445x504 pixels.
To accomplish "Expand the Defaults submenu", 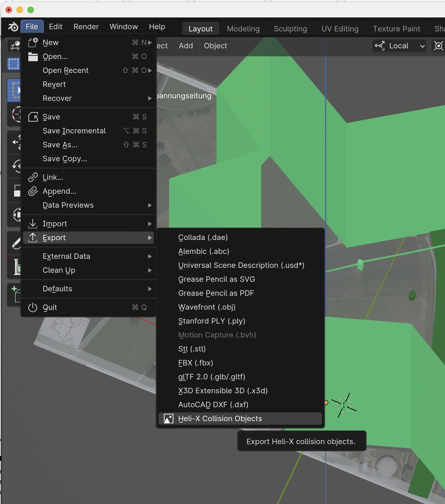I will pyautogui.click(x=150, y=289).
